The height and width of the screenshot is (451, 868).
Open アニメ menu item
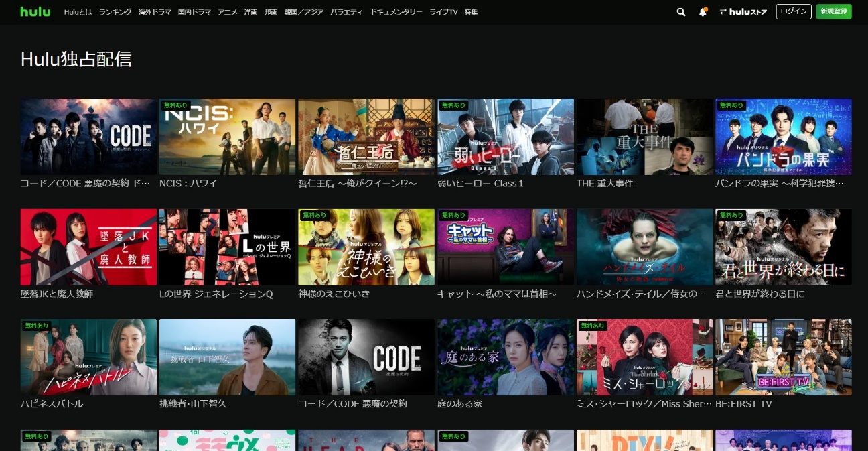click(x=228, y=12)
